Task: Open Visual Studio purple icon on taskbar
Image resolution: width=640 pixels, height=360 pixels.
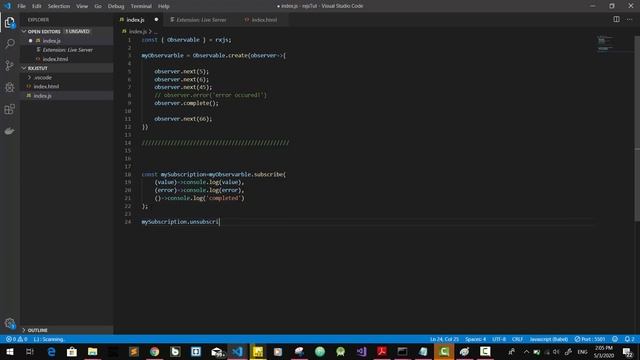Action: (x=361, y=351)
